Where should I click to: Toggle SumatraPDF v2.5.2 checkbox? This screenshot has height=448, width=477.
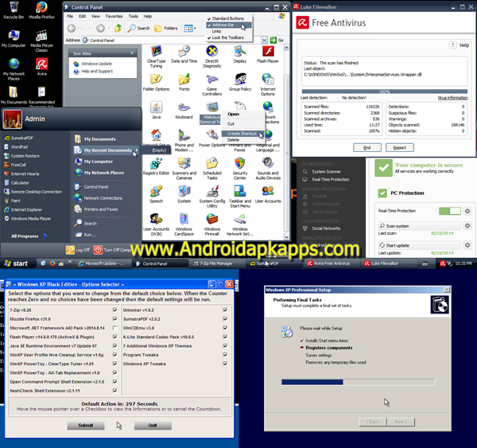click(x=225, y=319)
